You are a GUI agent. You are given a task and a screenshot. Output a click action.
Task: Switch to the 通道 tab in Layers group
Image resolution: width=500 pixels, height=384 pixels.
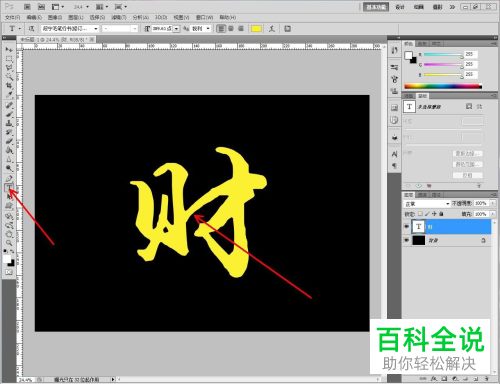(x=422, y=194)
